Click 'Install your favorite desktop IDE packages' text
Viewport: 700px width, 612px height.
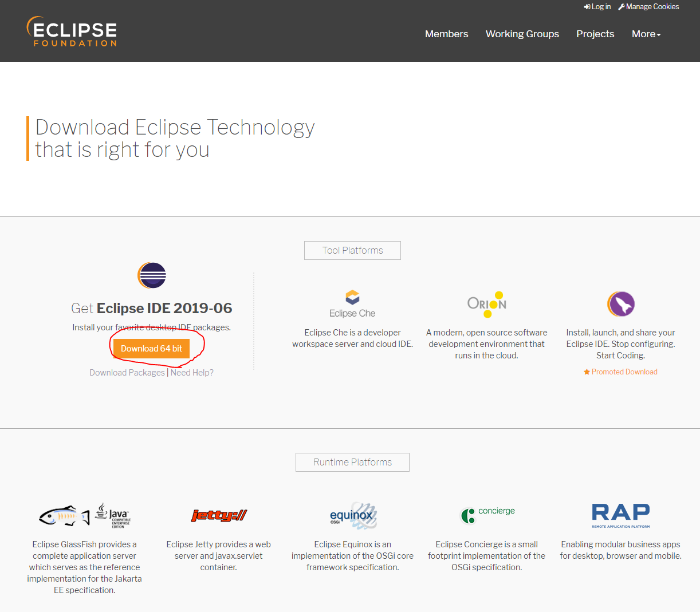152,327
